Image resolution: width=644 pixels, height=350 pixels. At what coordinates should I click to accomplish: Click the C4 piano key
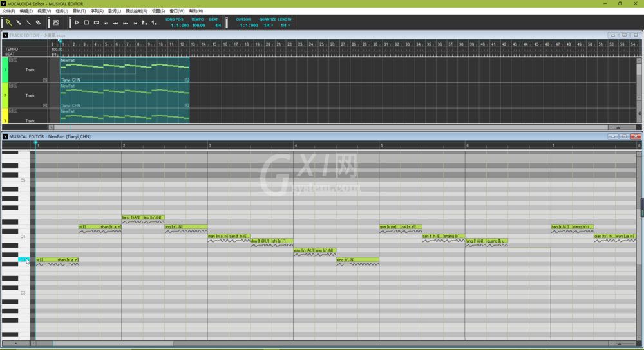15,237
